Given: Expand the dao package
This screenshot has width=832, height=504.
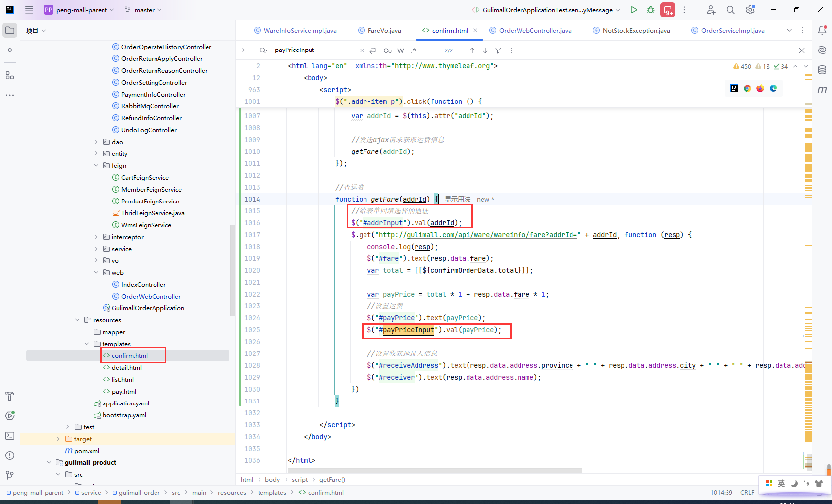Looking at the screenshot, I should pyautogui.click(x=96, y=142).
